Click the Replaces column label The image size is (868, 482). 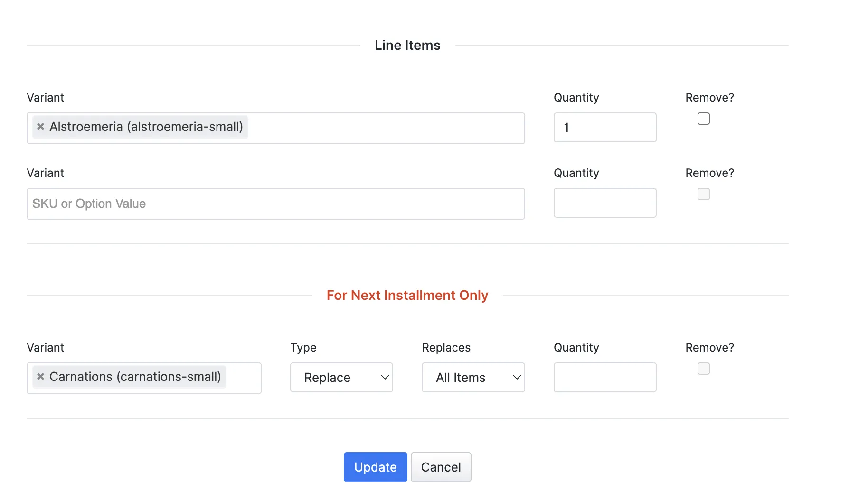(x=446, y=348)
